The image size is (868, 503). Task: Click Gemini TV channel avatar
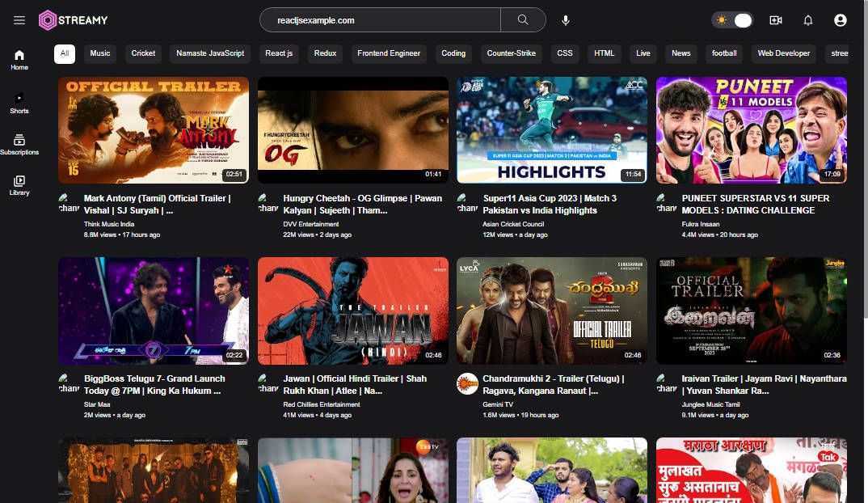click(467, 383)
